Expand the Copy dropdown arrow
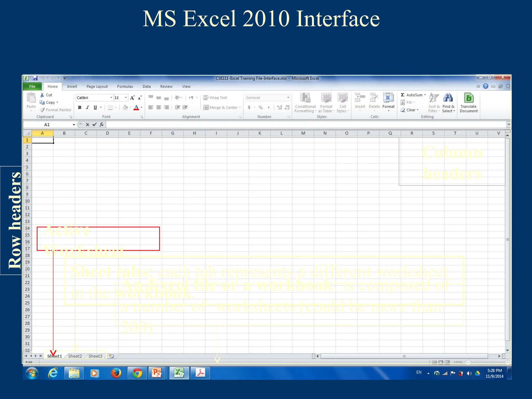Screen dimensions: 532x399 [x=57, y=102]
